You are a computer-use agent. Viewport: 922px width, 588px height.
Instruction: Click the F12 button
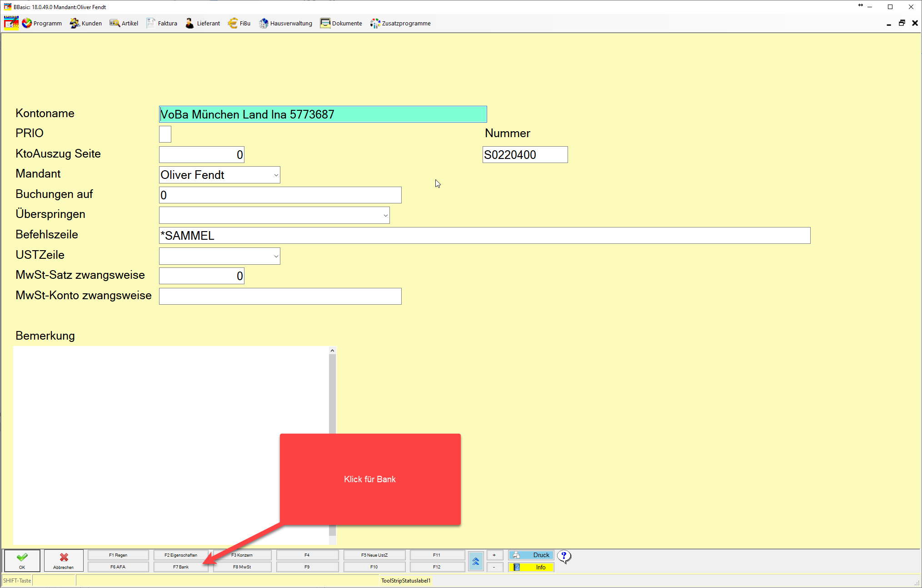[437, 567]
